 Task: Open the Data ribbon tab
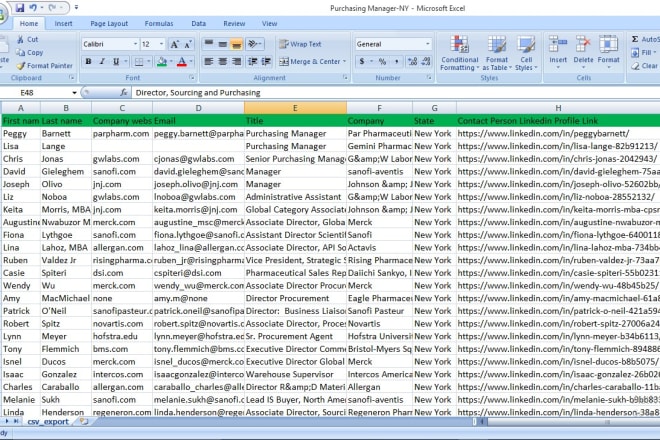(199, 24)
